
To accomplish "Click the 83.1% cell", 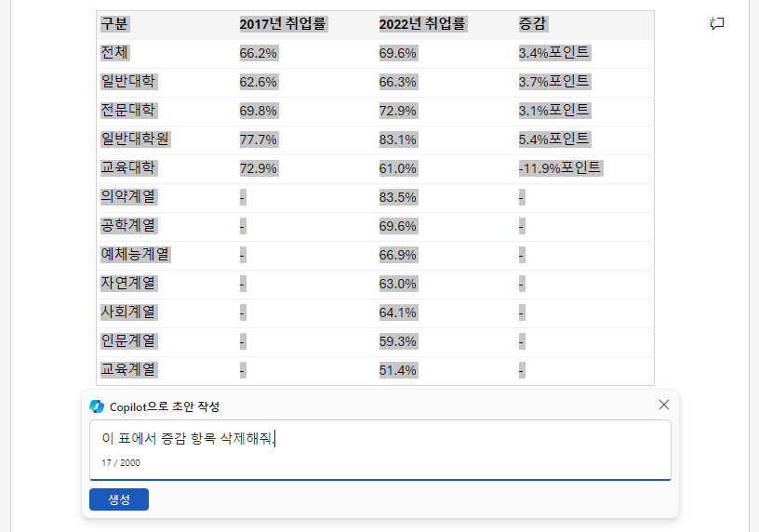I will pyautogui.click(x=398, y=140).
